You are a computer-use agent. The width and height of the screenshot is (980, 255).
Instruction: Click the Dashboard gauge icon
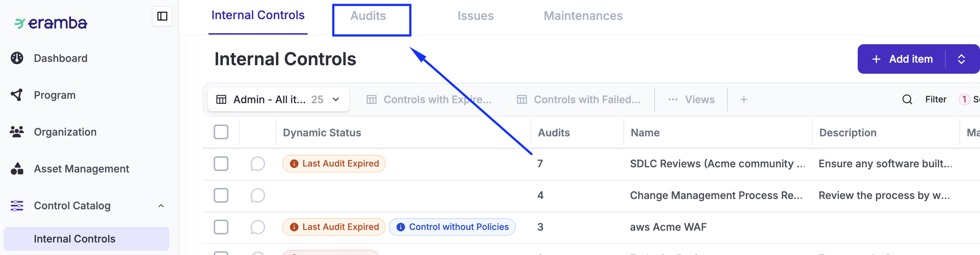click(x=17, y=58)
